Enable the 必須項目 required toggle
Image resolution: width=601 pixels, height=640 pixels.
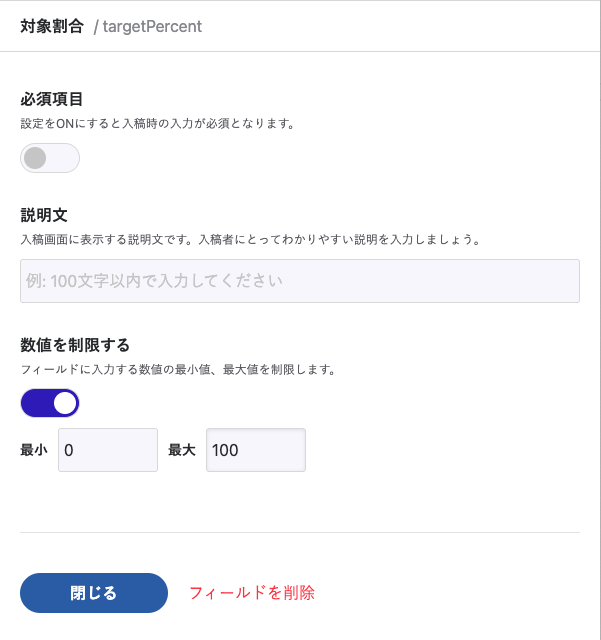(49, 158)
